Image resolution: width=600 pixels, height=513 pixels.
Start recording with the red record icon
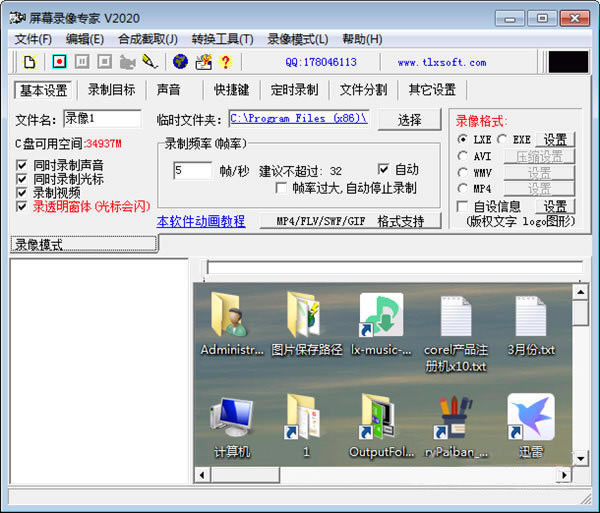click(x=59, y=62)
